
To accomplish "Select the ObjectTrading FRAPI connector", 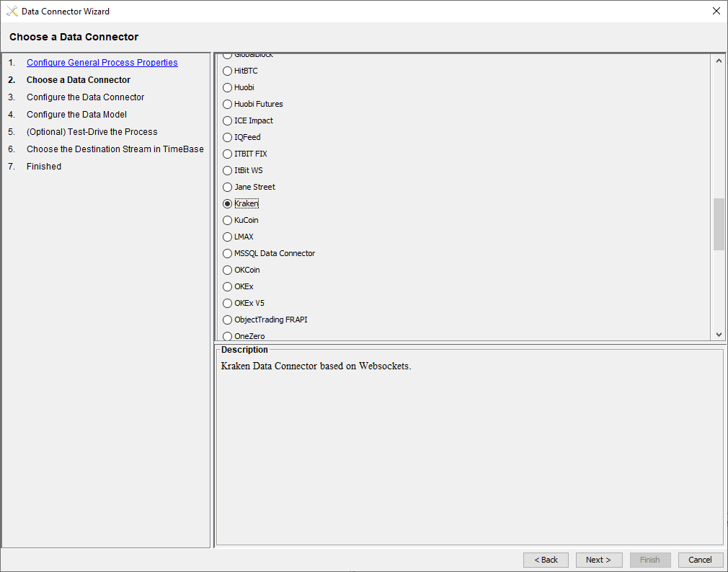I will 228,320.
